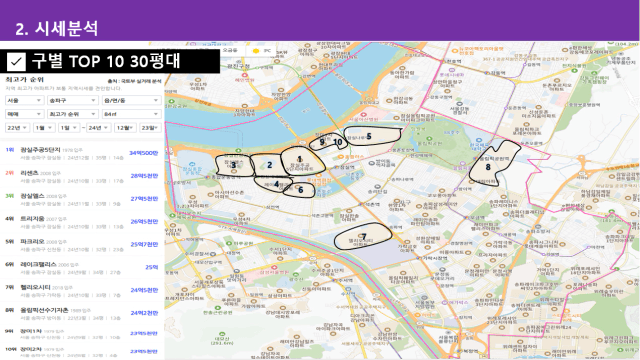Click the 27억5천만 price of 잠실엘스
640x360 pixels.
(x=144, y=199)
